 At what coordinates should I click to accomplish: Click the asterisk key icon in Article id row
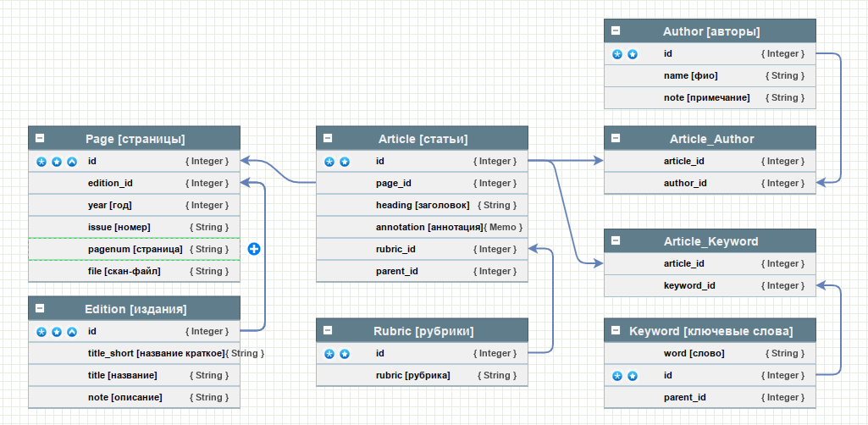click(329, 162)
